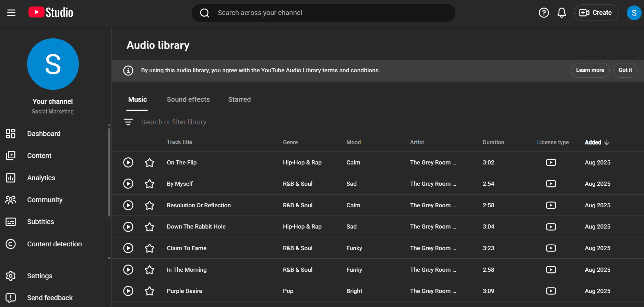Click license type icon for On The Flip
Screen dimensions: 644x307
[551, 162]
